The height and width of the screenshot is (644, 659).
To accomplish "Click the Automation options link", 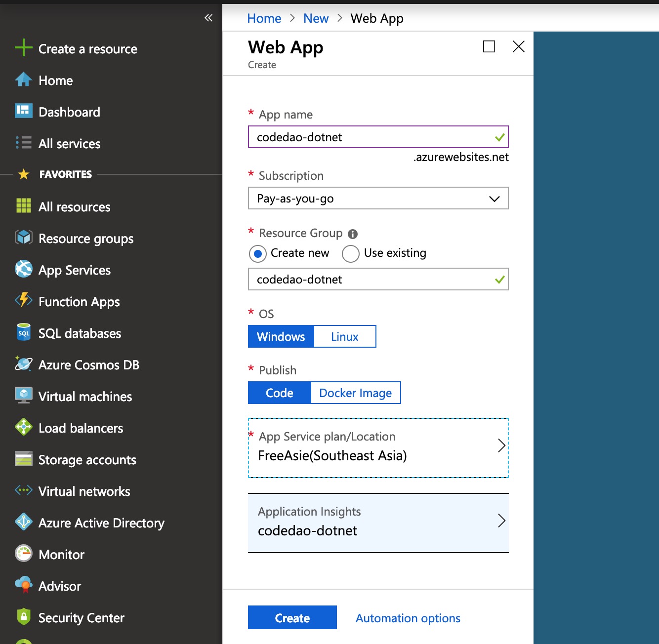I will (x=408, y=618).
